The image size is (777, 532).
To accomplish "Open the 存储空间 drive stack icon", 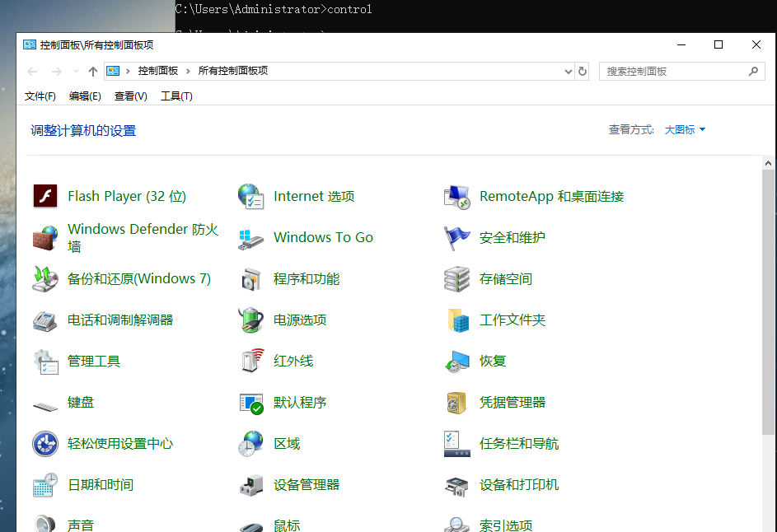I will 456,279.
